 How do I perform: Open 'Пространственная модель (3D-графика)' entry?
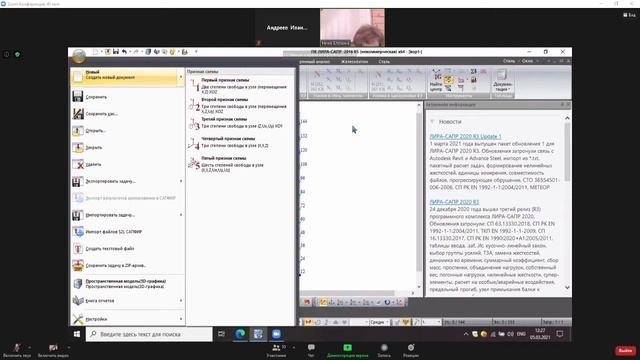click(127, 284)
